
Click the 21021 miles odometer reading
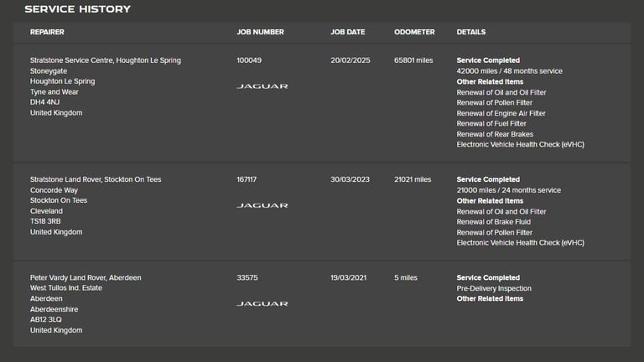coord(413,179)
